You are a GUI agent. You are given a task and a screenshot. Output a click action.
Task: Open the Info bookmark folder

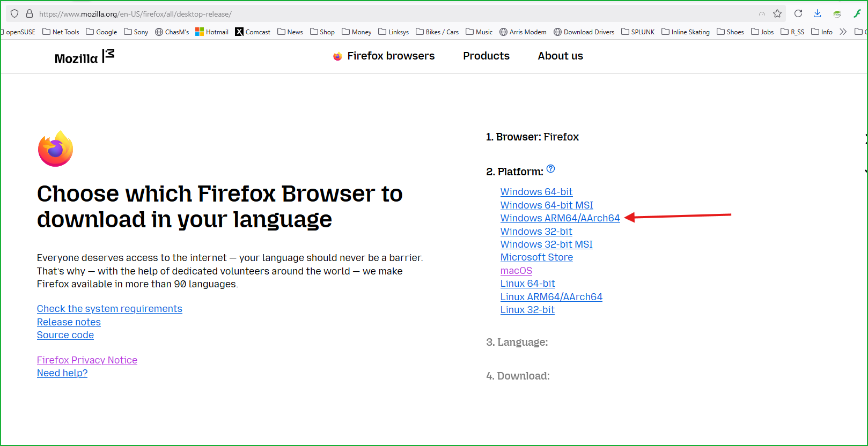822,32
